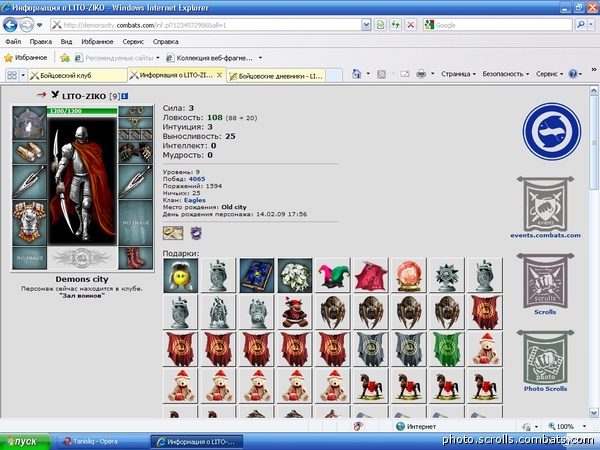Click the purple shield badge icon
Screen dimensions: 600x450
[196, 233]
